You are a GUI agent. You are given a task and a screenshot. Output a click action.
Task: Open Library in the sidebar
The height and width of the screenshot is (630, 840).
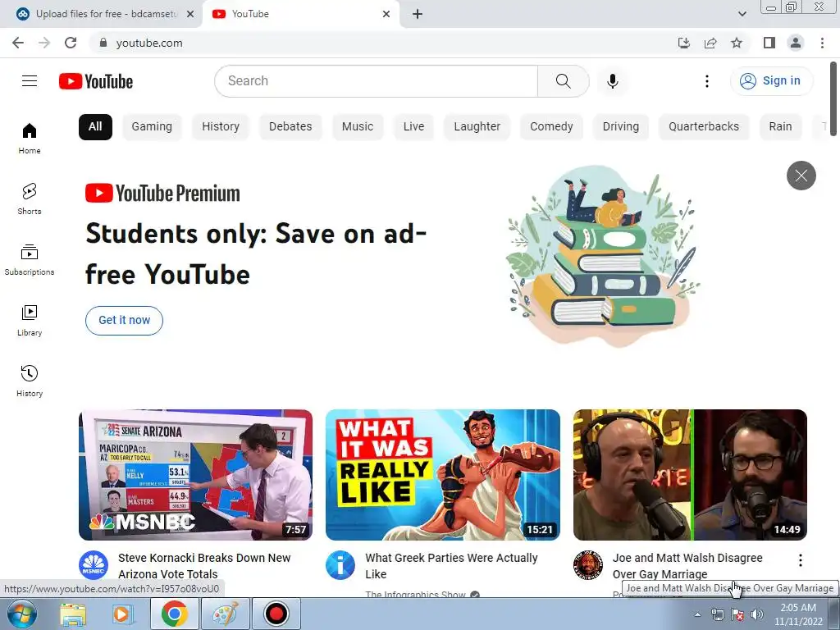pos(30,321)
